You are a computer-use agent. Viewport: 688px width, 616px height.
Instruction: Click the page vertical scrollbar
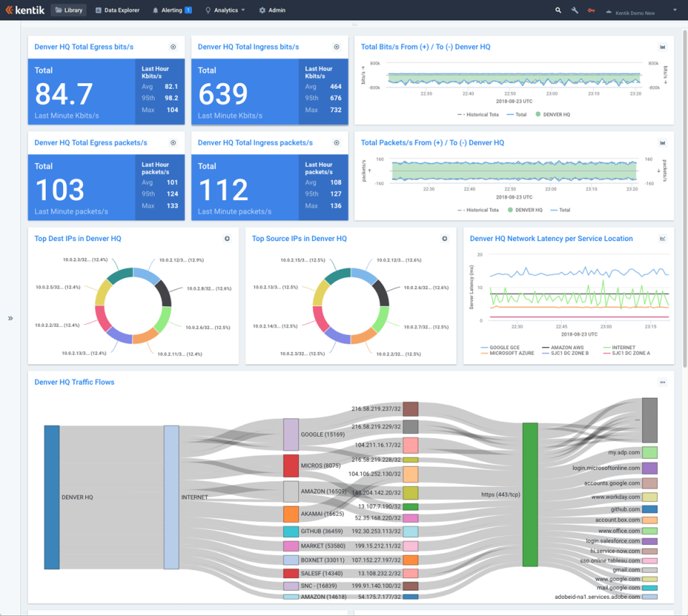tap(684, 198)
